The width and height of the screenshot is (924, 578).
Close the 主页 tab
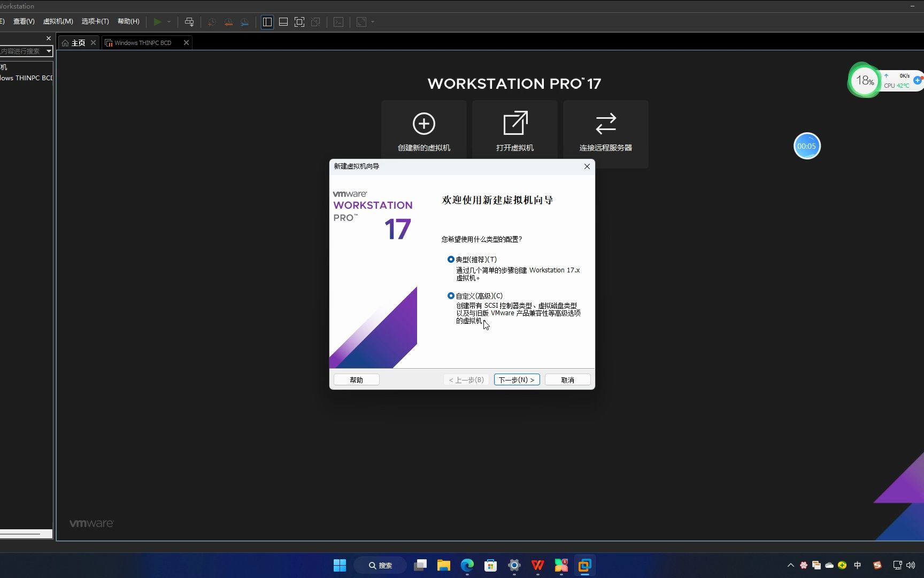tap(94, 43)
